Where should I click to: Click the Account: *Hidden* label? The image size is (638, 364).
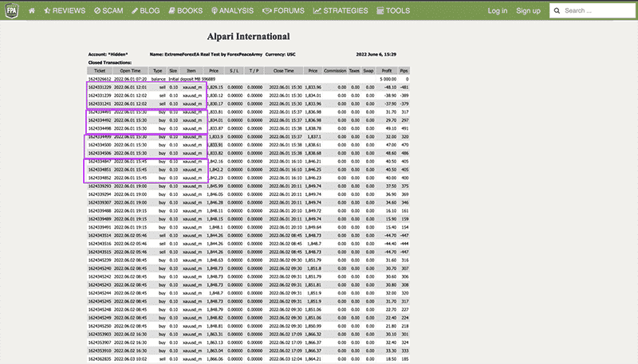tap(108, 54)
